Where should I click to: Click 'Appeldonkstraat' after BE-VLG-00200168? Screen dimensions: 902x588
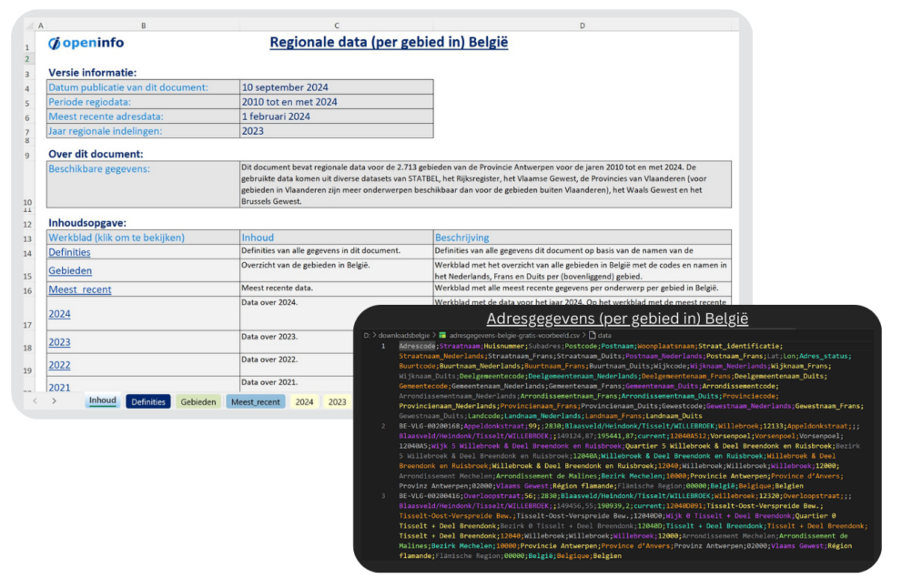[493, 426]
